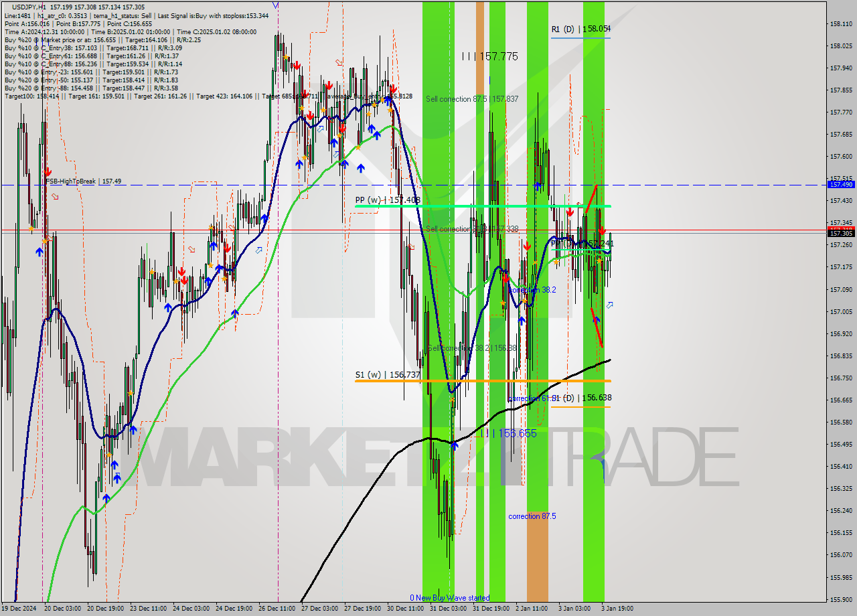857x616 pixels.
Task: Click 'Sell correction 38.2 | 156.88' label
Action: pyautogui.click(x=471, y=348)
